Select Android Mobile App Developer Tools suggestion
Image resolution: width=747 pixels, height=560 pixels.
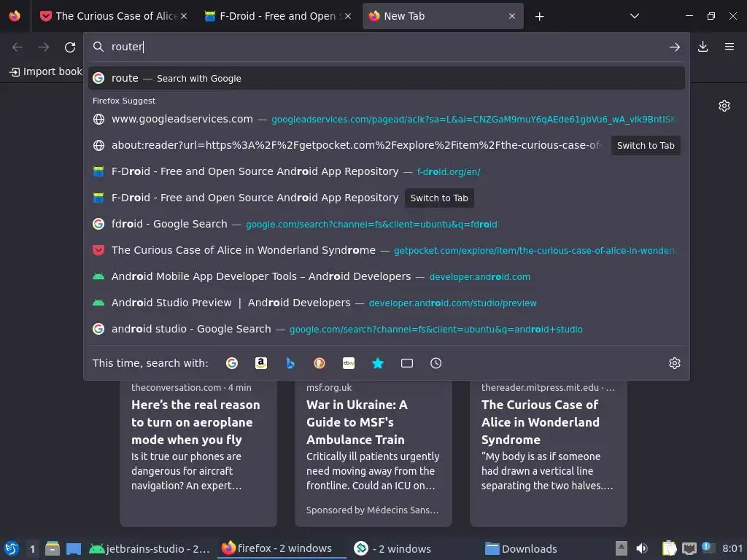[x=387, y=276]
